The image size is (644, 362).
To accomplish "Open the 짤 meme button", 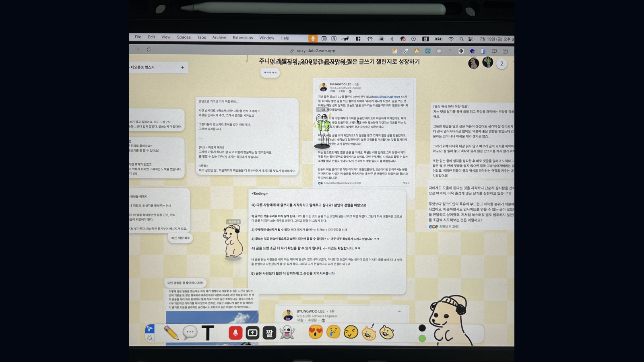I will coord(269,333).
